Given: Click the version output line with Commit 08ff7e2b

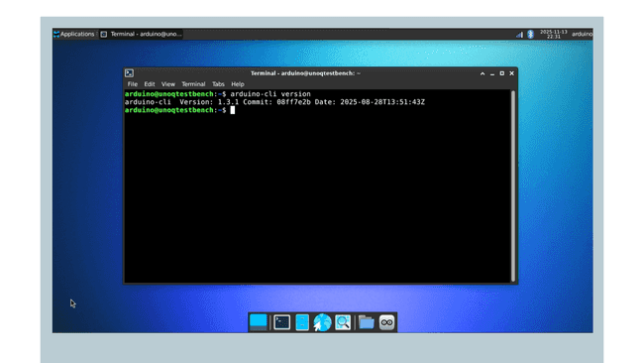Looking at the screenshot, I should 274,102.
